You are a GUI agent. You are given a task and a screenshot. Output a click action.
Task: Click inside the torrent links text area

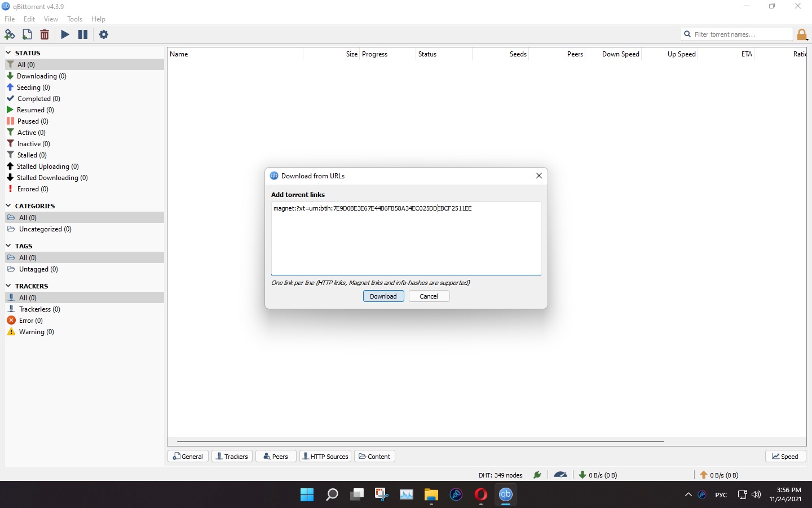click(406, 238)
